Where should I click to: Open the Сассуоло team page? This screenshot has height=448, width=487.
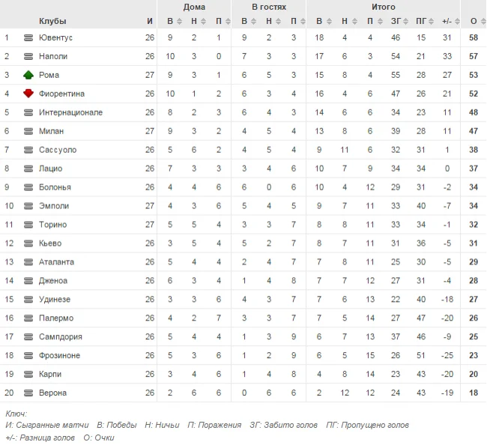(58, 150)
